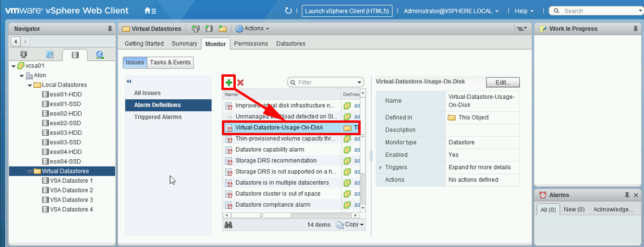644x247 pixels.
Task: Switch to Storage navigator view
Action: tap(74, 55)
